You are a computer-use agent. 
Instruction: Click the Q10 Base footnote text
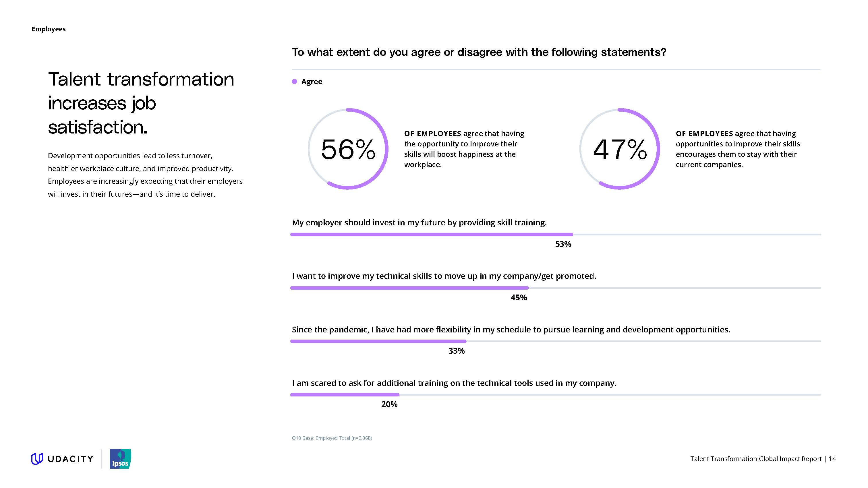(x=332, y=438)
